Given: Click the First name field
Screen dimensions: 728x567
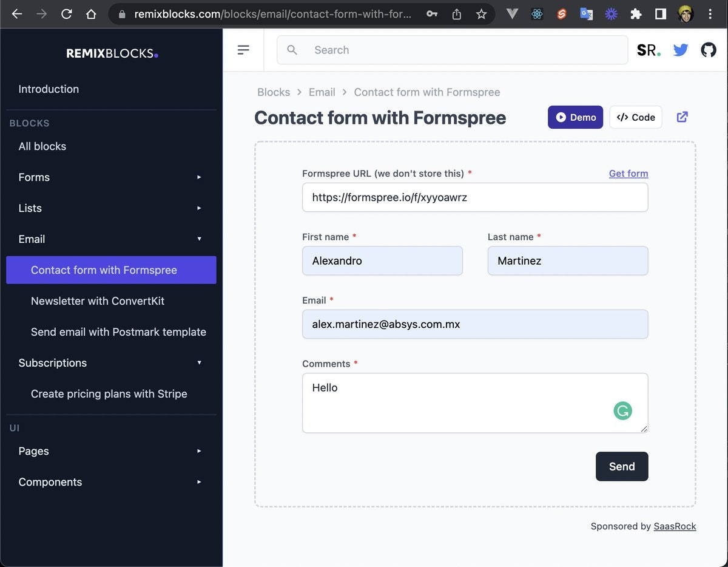Looking at the screenshot, I should click(x=382, y=261).
